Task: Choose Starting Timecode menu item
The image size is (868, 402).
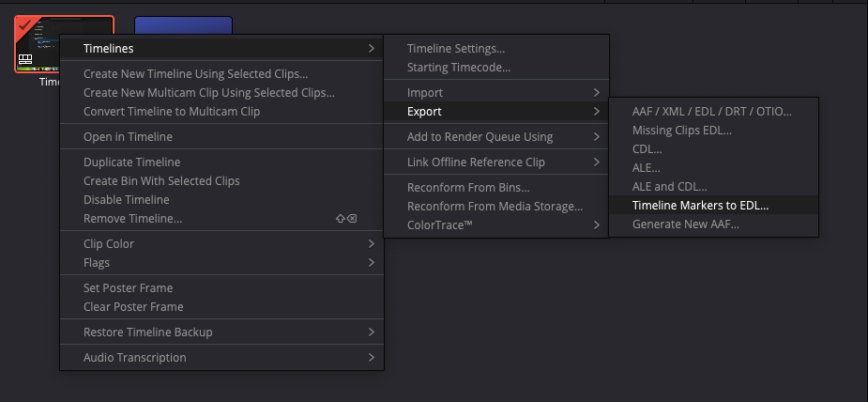Action: (x=458, y=68)
